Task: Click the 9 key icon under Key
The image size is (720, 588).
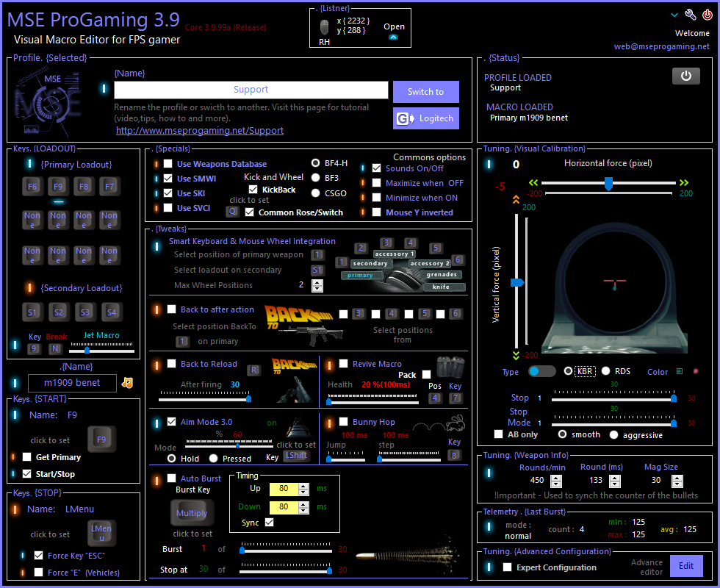Action: tap(34, 348)
